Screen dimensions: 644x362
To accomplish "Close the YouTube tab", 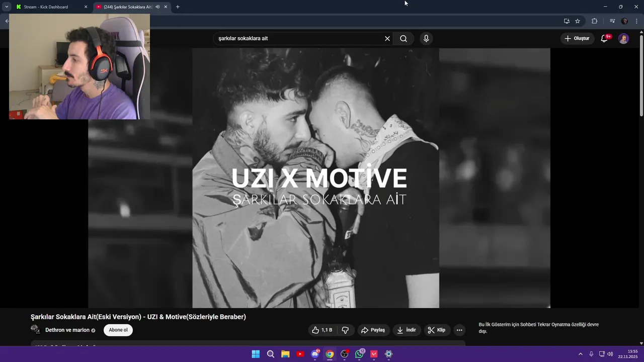I will [x=166, y=7].
